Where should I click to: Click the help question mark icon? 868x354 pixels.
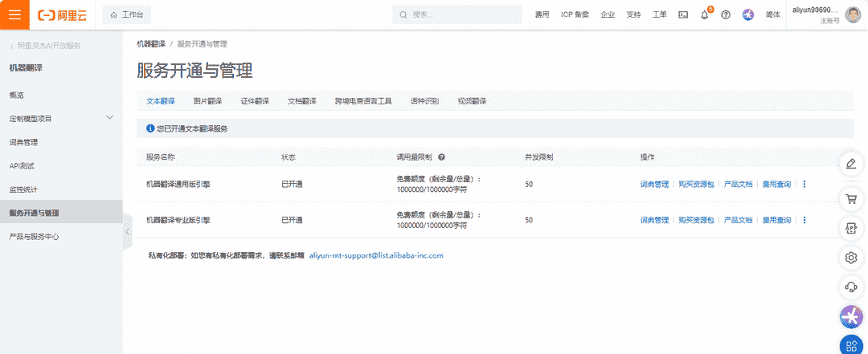pyautogui.click(x=726, y=15)
